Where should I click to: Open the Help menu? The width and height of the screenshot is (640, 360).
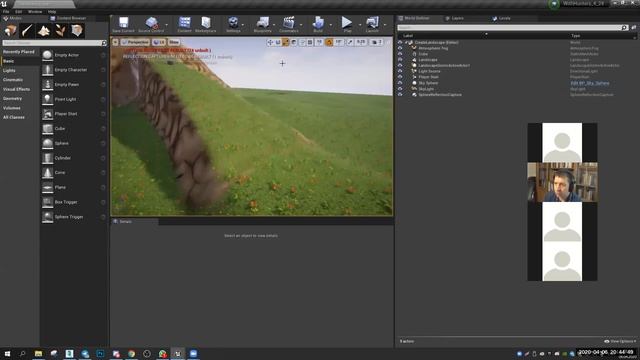coord(52,12)
